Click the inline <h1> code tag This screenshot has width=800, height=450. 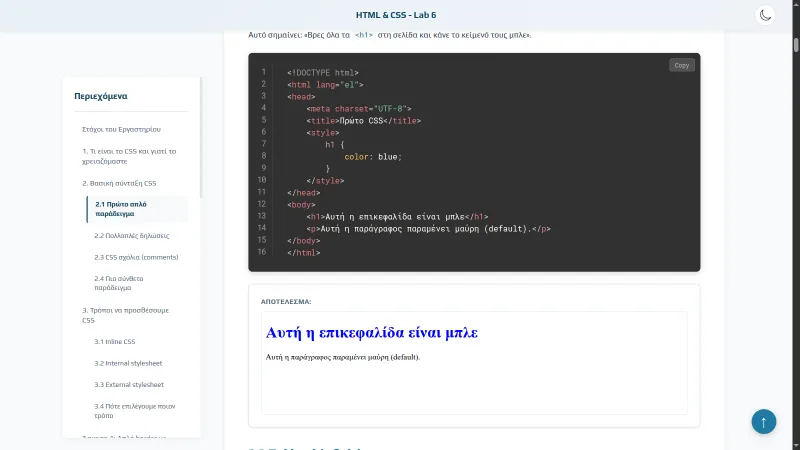tap(364, 35)
